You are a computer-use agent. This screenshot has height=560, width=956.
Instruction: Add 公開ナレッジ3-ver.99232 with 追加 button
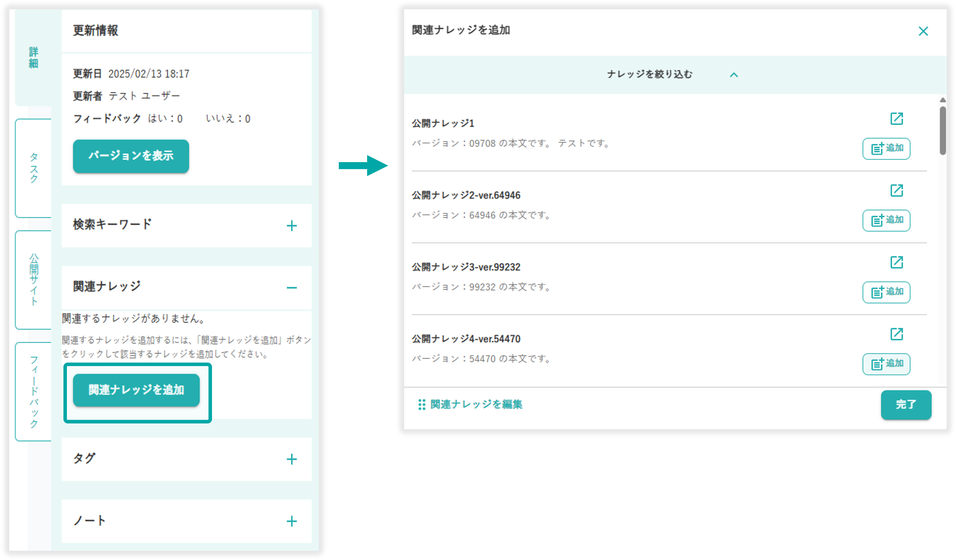886,292
